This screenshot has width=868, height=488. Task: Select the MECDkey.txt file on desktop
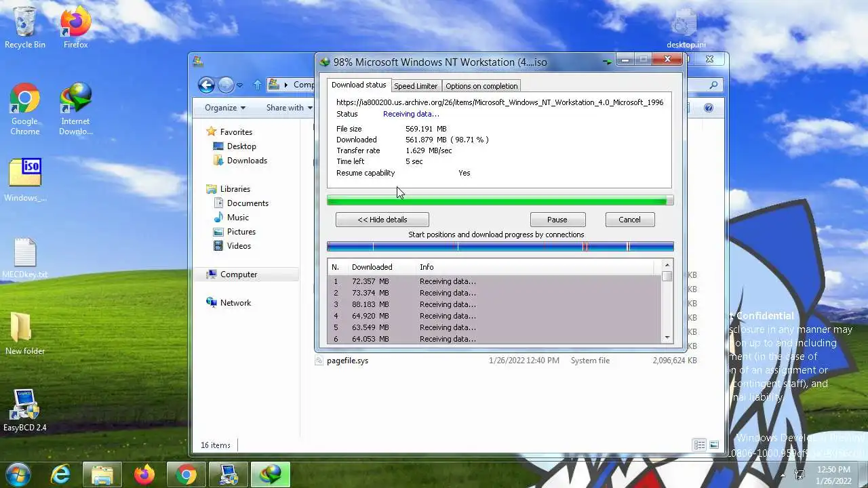pyautogui.click(x=25, y=258)
